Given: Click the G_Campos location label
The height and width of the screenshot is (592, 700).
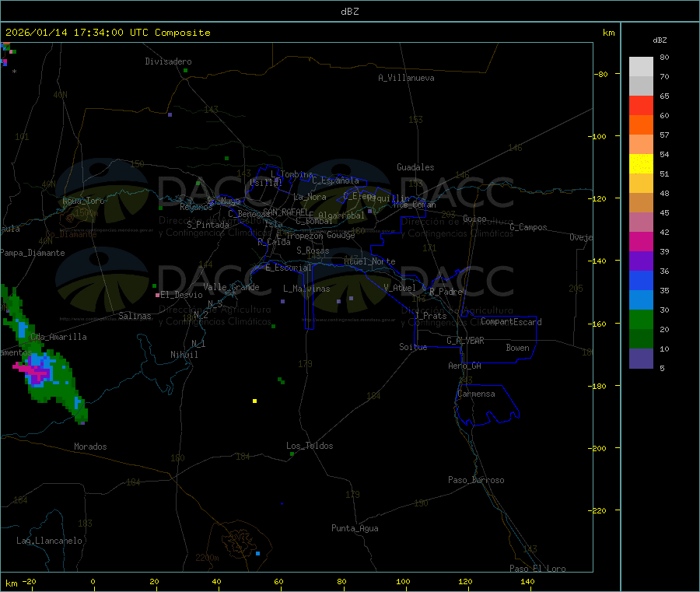Looking at the screenshot, I should (x=529, y=227).
